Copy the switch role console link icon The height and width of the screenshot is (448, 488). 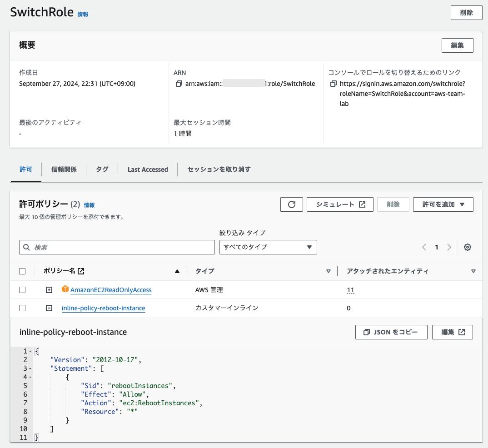[334, 84]
